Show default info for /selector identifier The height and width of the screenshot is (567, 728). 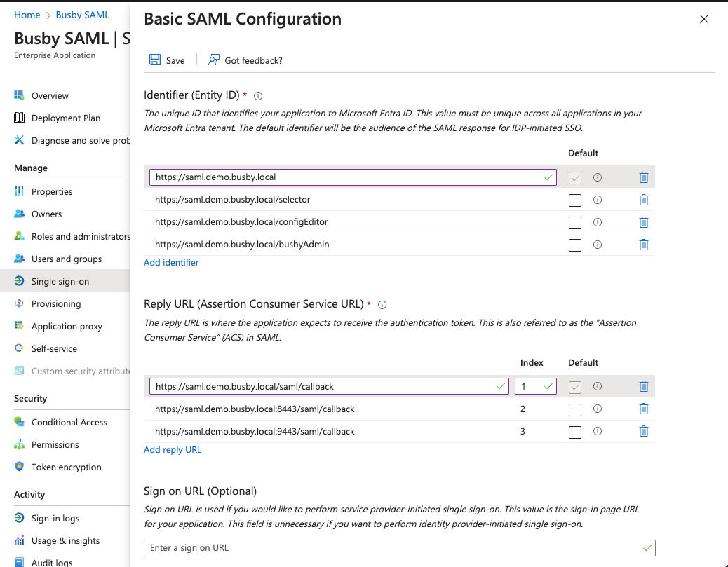click(598, 200)
